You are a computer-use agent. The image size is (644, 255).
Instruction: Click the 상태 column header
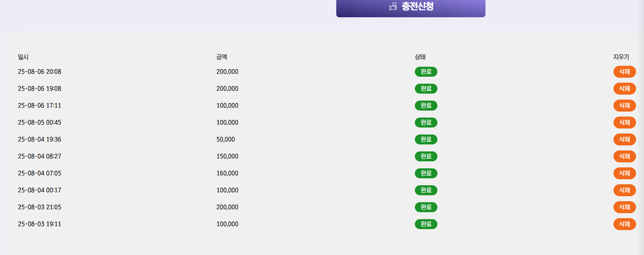(x=420, y=57)
